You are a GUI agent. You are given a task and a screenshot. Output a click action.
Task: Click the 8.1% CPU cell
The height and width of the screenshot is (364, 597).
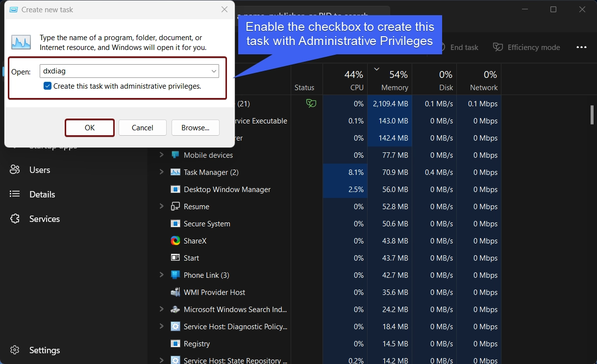point(345,172)
